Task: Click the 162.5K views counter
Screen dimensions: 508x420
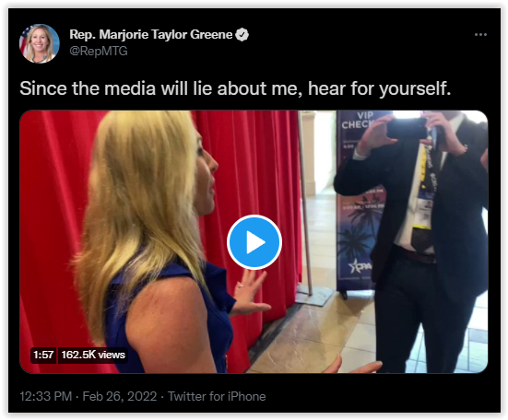Action: [93, 355]
